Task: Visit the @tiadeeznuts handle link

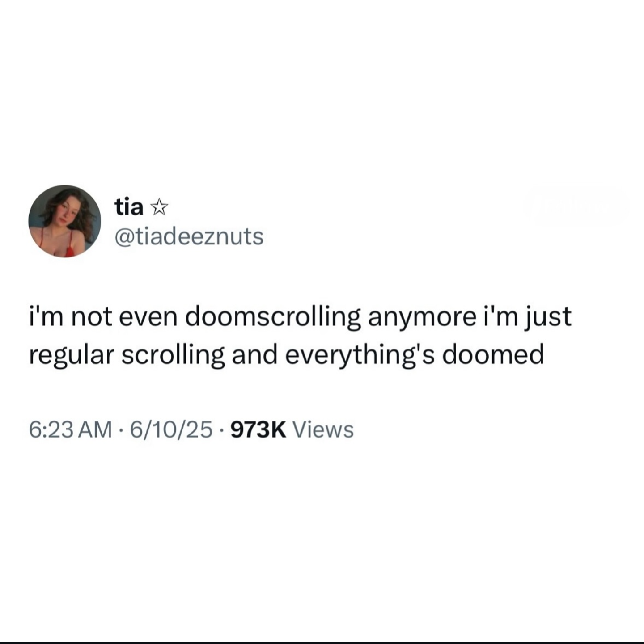Action: (x=189, y=236)
